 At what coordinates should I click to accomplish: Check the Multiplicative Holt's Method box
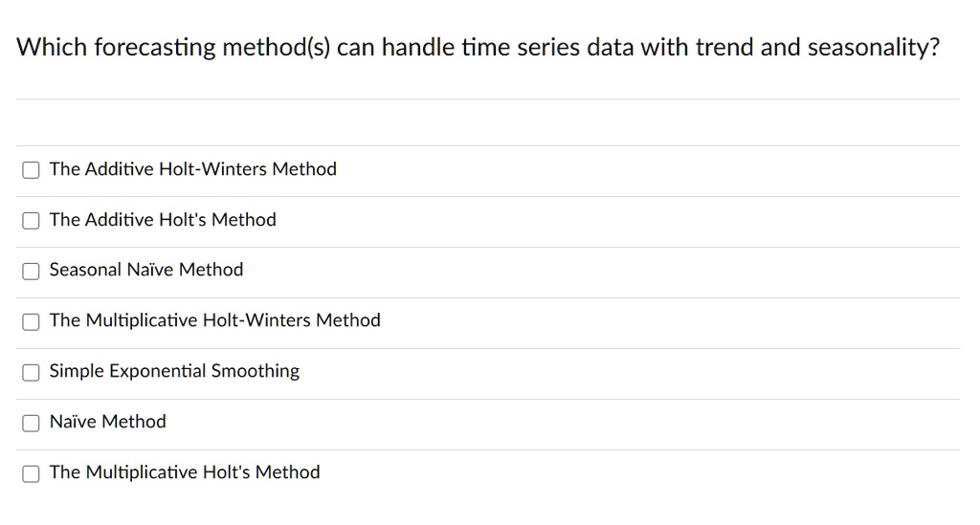pyautogui.click(x=32, y=473)
